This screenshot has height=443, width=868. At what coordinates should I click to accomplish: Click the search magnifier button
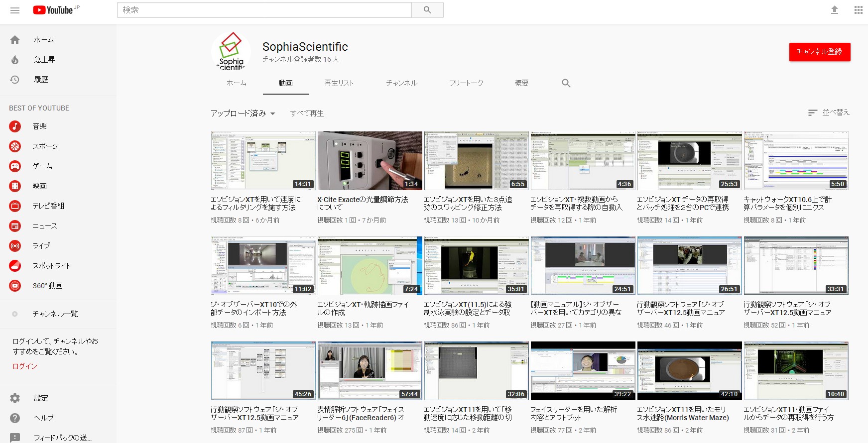427,10
